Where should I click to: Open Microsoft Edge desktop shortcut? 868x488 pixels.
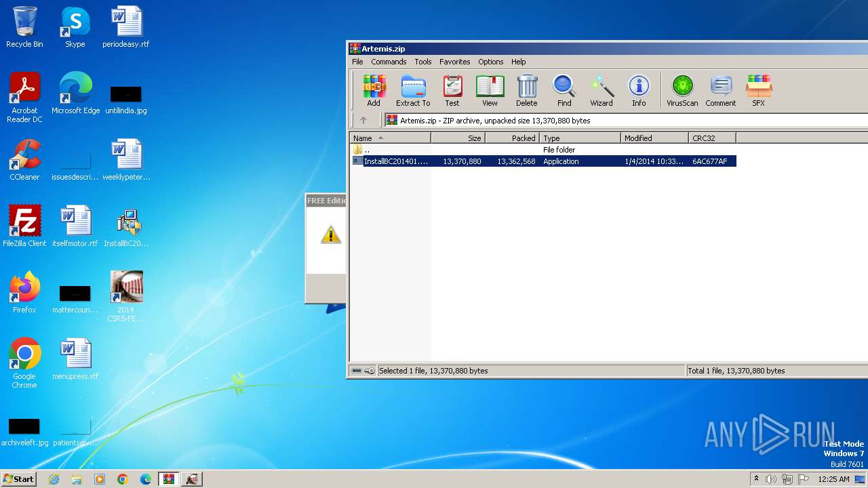(75, 94)
